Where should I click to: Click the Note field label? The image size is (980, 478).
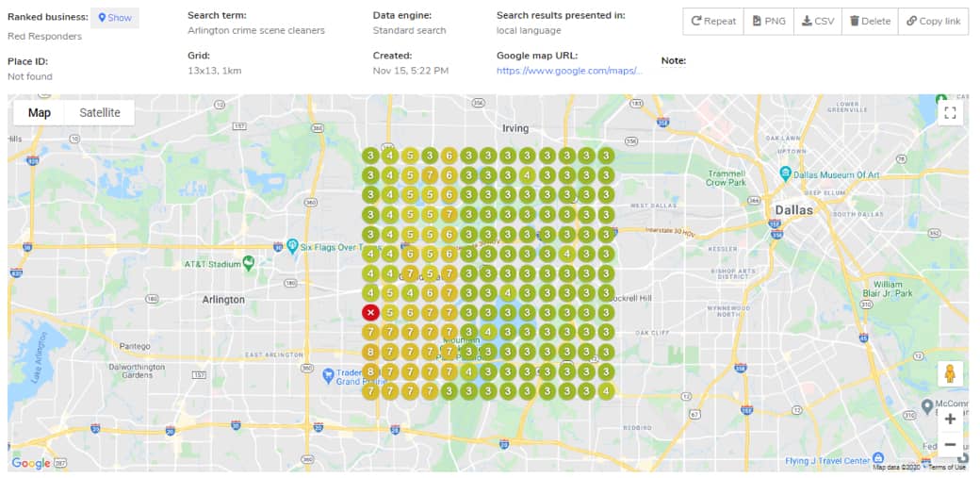point(673,61)
